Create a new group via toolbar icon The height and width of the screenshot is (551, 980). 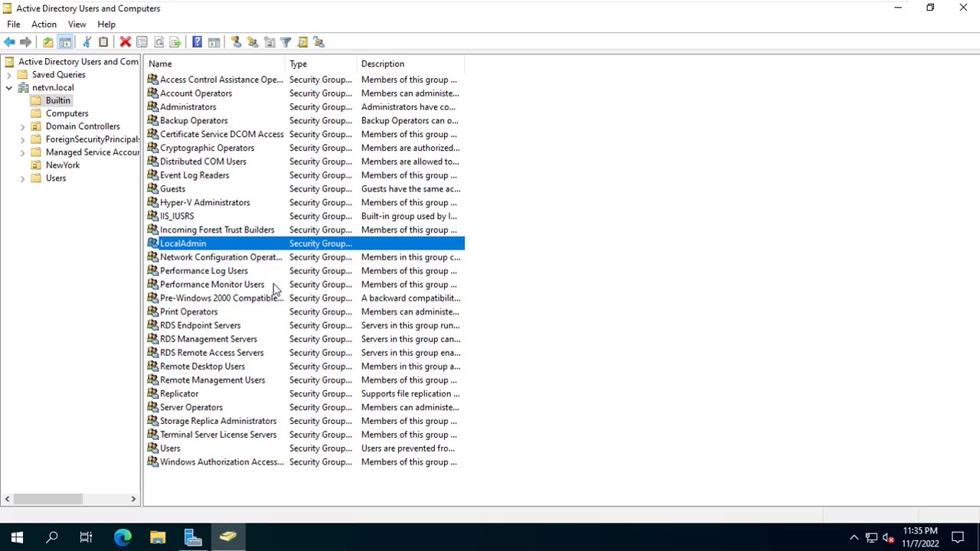253,42
